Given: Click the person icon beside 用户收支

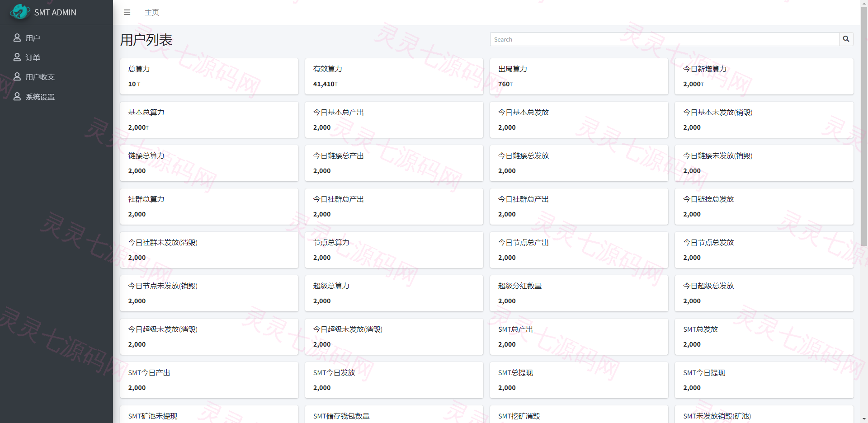Looking at the screenshot, I should [17, 77].
